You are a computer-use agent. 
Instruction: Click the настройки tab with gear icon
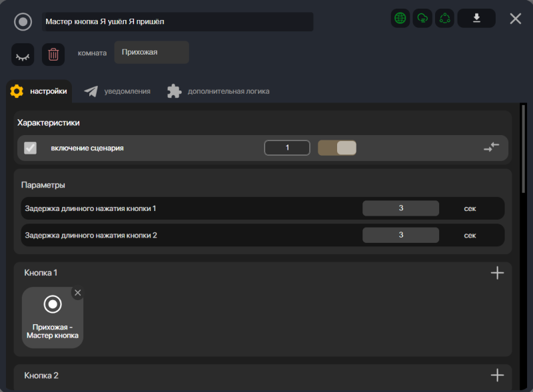[x=39, y=91]
